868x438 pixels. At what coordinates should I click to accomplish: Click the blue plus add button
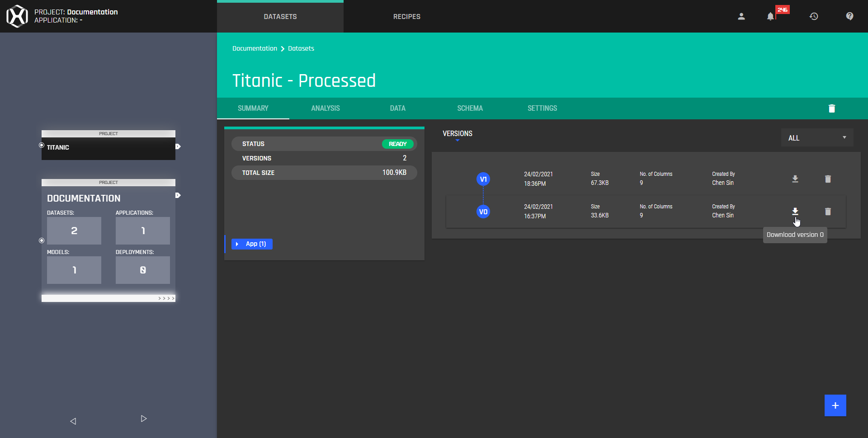click(835, 405)
